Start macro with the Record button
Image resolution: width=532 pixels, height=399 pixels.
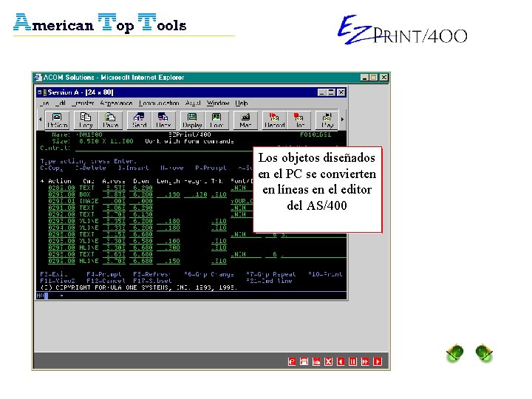(x=274, y=120)
